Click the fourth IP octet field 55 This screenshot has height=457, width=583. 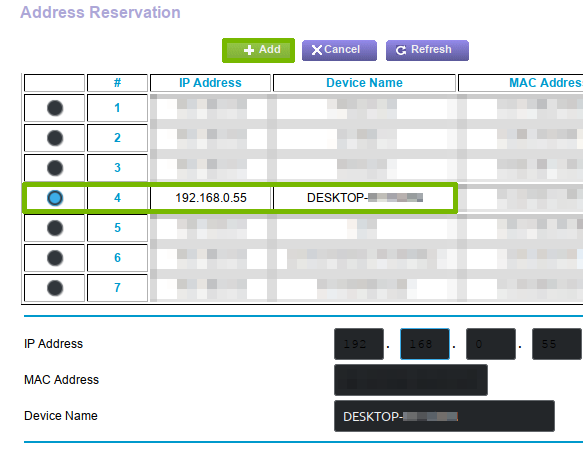(557, 344)
